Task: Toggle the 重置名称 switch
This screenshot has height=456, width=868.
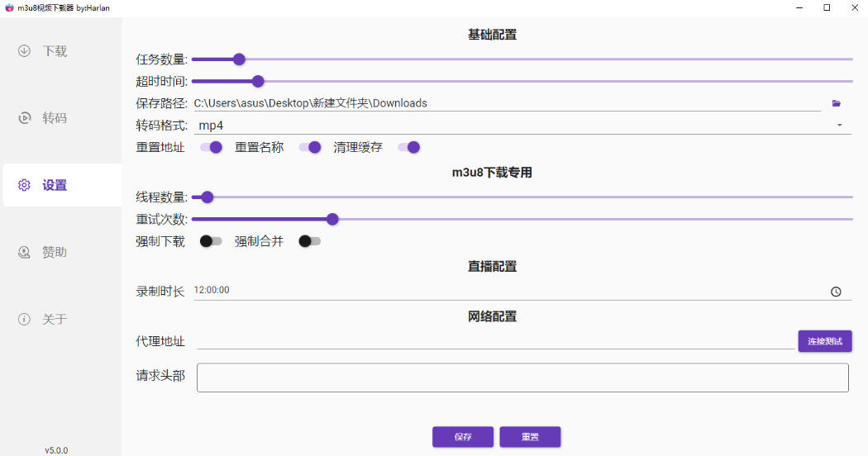Action: [x=310, y=147]
